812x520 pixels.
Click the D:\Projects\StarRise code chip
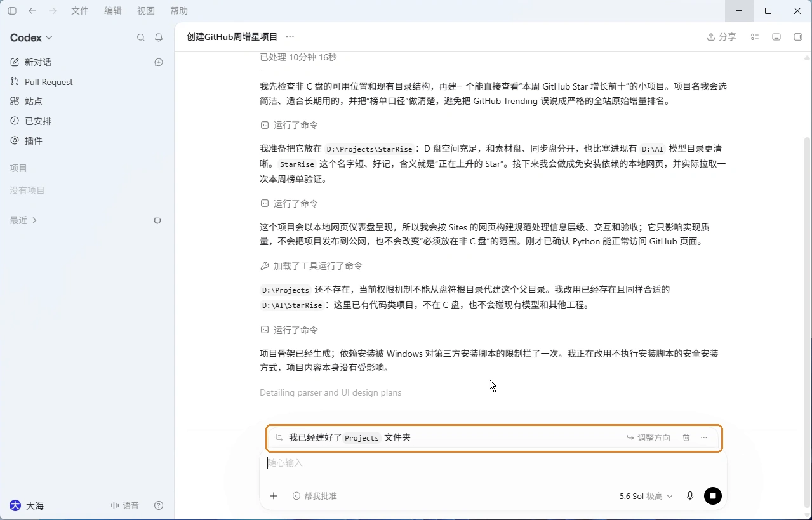tap(369, 149)
